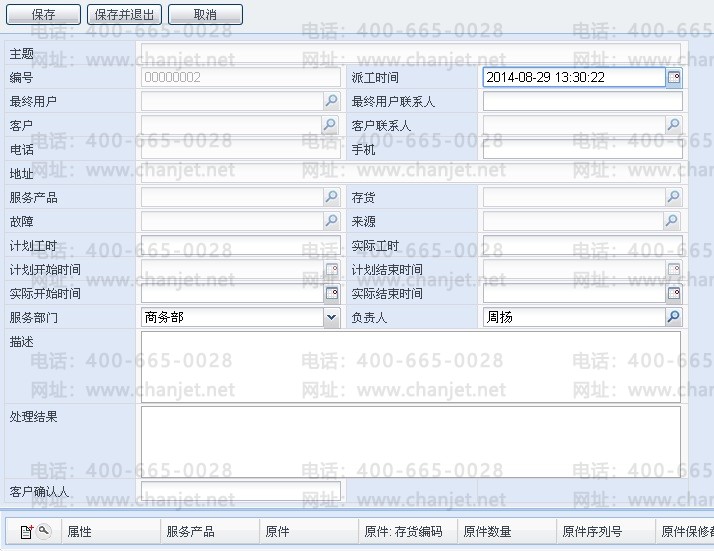This screenshot has height=551, width=714.
Task: Click the 原件序列号 column header
Action: [x=606, y=531]
